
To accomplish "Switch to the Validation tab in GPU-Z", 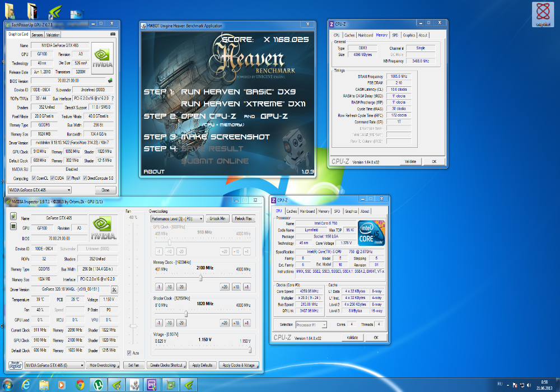I will click(x=53, y=35).
